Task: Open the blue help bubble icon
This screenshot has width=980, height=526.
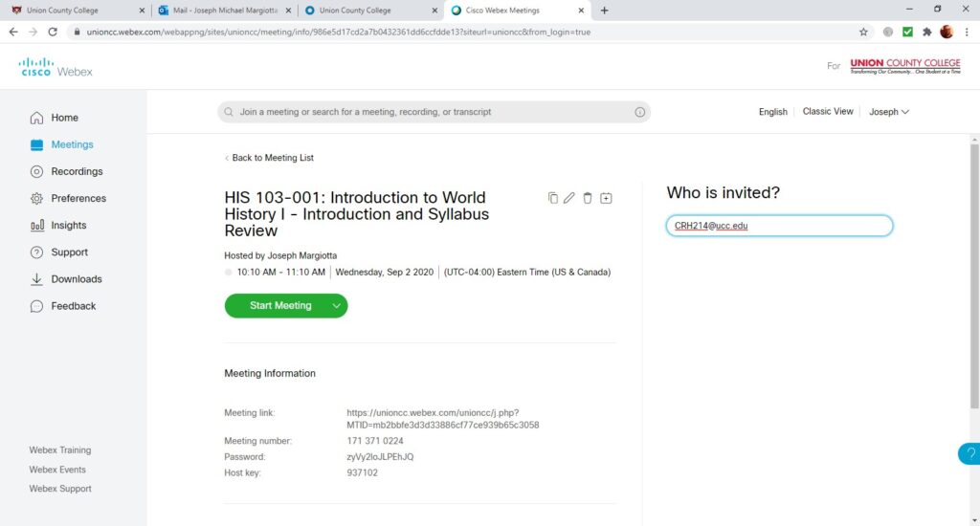Action: click(969, 453)
